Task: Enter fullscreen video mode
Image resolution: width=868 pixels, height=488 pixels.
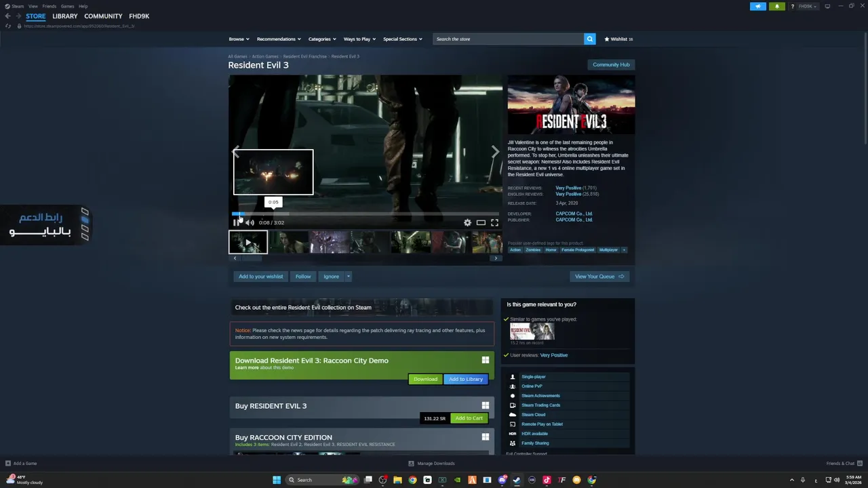Action: click(x=494, y=222)
